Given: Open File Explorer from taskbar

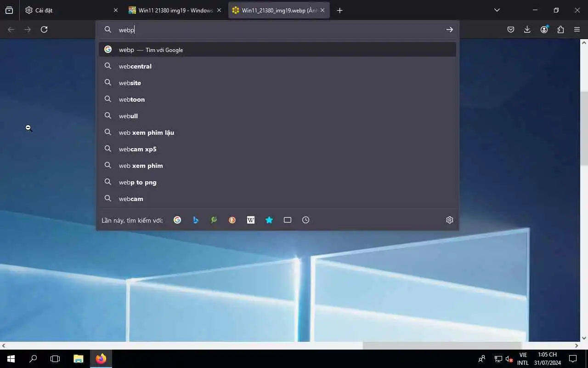Looking at the screenshot, I should [79, 359].
